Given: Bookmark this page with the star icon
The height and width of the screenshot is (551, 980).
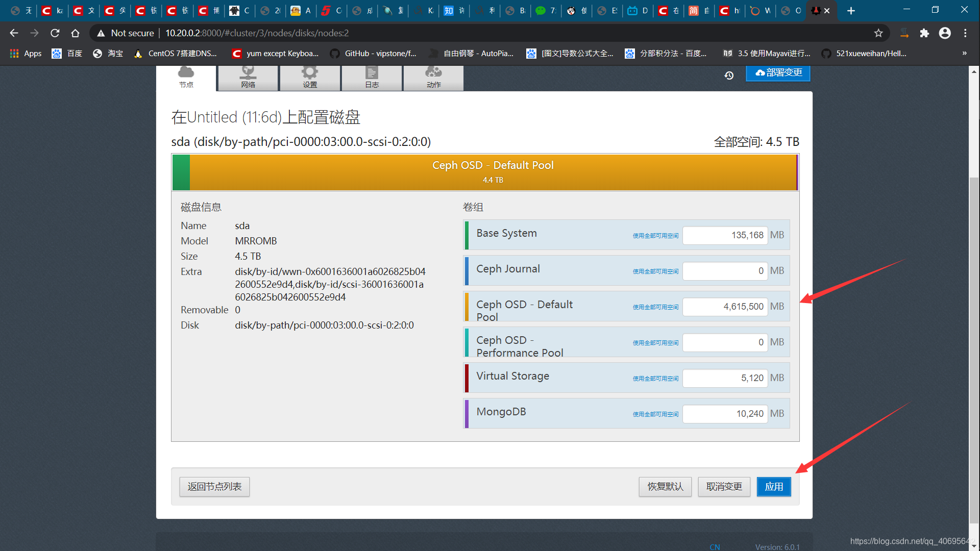Looking at the screenshot, I should pyautogui.click(x=878, y=33).
